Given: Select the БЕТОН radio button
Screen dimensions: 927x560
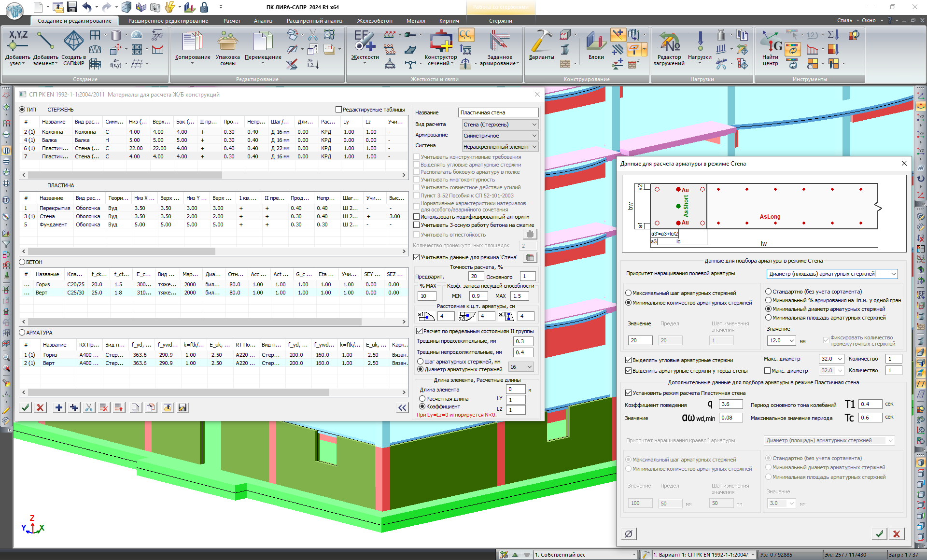Looking at the screenshot, I should tap(22, 262).
